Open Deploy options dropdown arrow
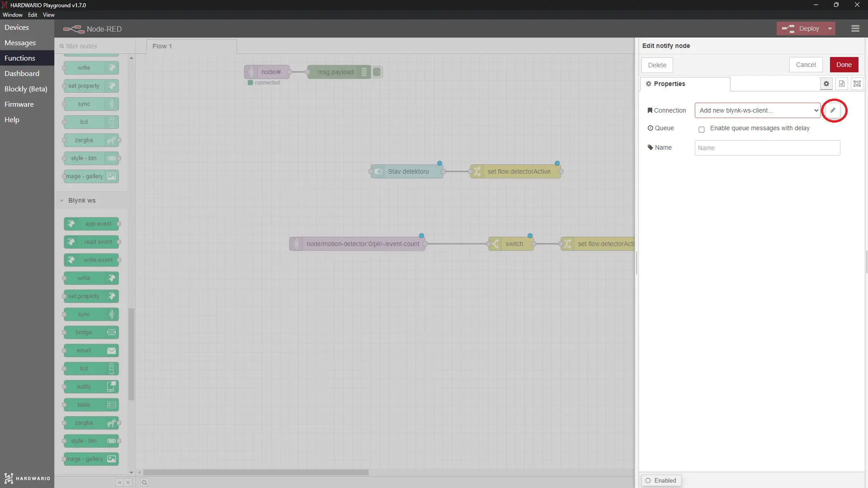The height and width of the screenshot is (488, 868). 830,28
